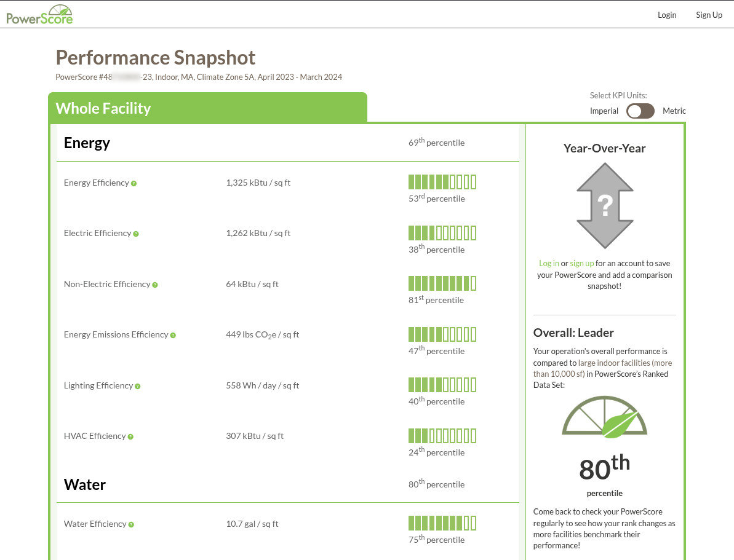Click the Water '80th percentile' summary
The height and width of the screenshot is (560, 734).
436,483
